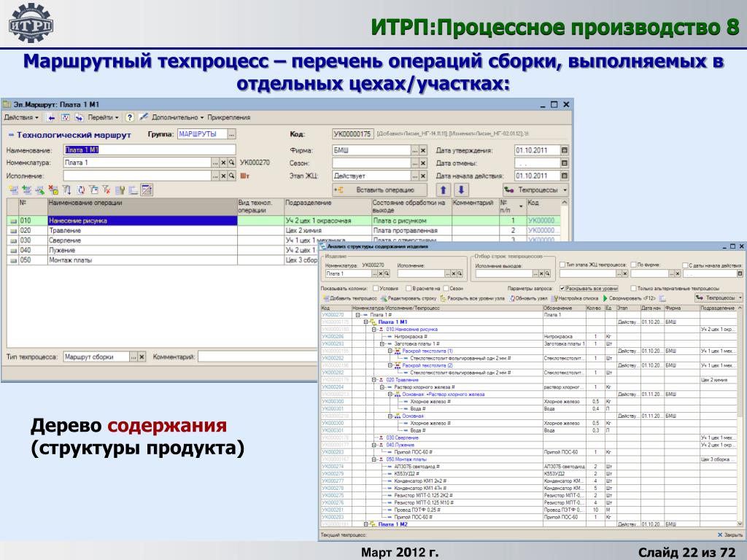Click № п/п column header sort
Viewport: 747px width, 560px height.
(512, 206)
